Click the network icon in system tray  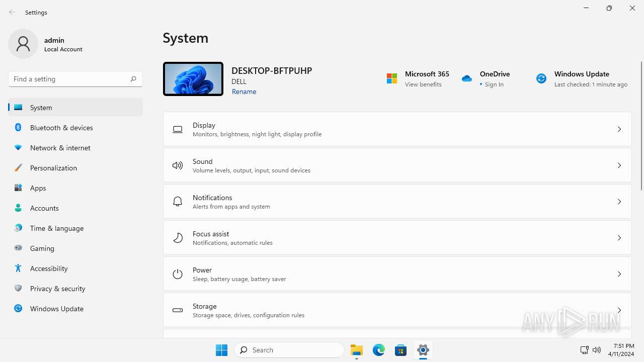click(x=584, y=350)
